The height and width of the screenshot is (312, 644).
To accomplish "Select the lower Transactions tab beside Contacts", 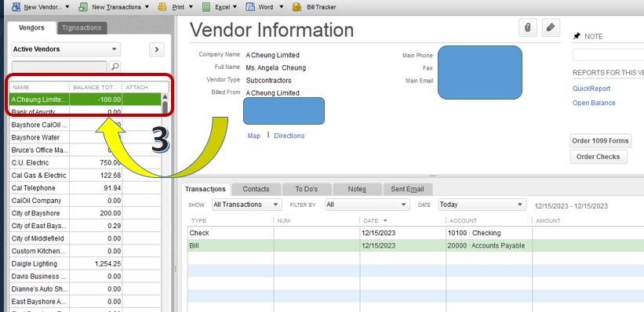I will click(x=206, y=189).
